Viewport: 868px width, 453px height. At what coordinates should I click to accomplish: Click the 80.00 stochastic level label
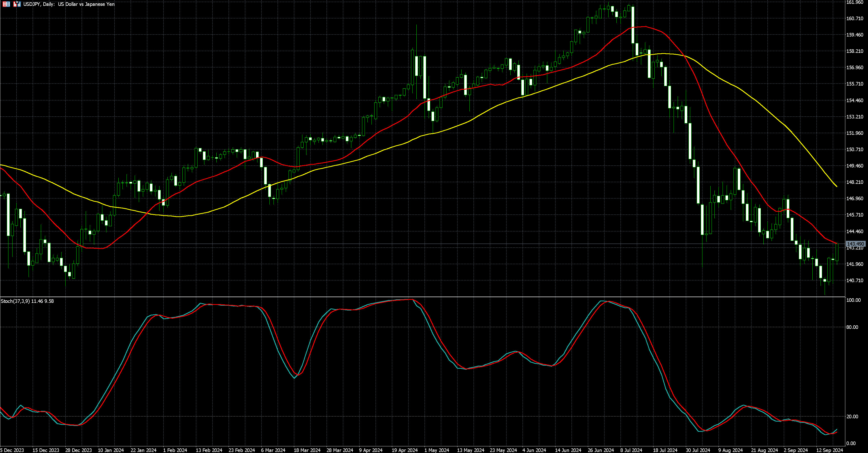[852, 327]
